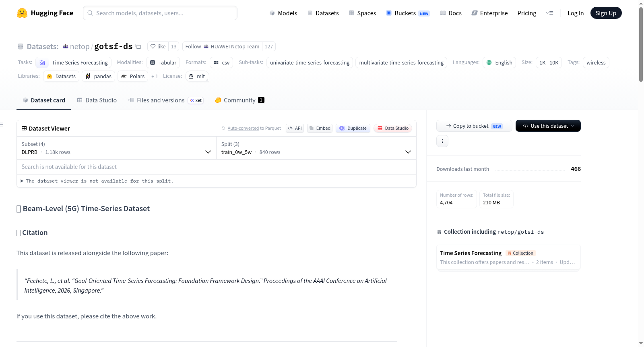Go to Models in top navigation
The width and height of the screenshot is (644, 347).
(283, 13)
